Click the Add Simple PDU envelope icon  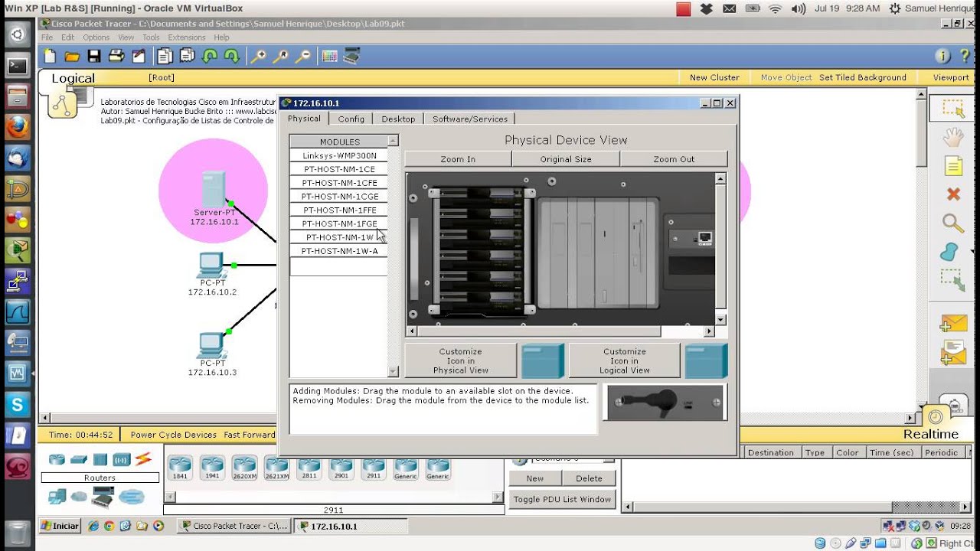(x=953, y=324)
